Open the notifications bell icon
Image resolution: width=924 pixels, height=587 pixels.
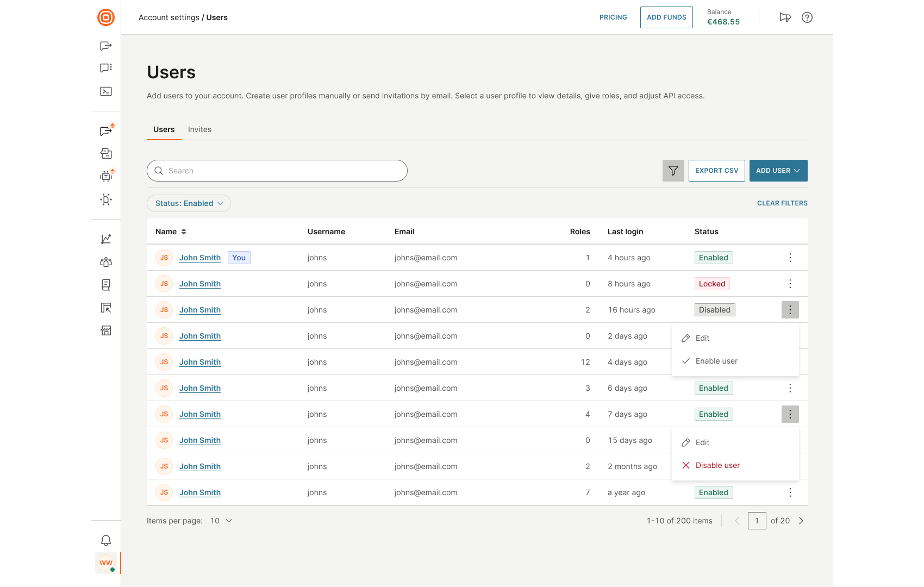(106, 540)
